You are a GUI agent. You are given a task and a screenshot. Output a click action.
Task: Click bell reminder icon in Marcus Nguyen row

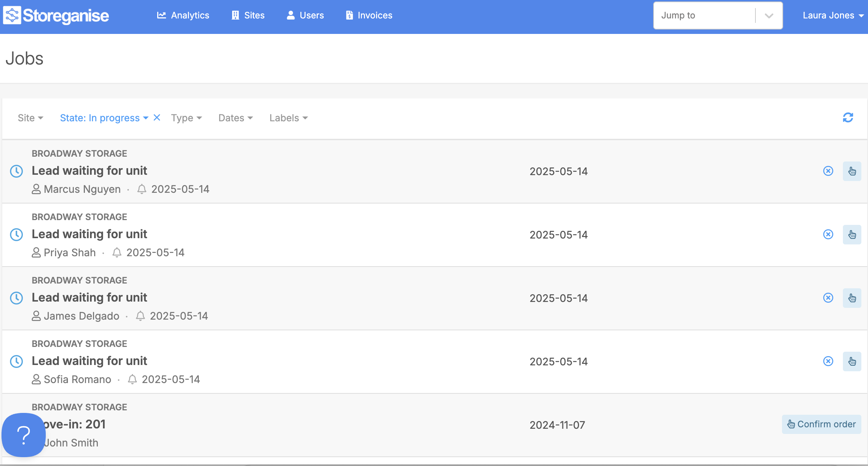142,189
